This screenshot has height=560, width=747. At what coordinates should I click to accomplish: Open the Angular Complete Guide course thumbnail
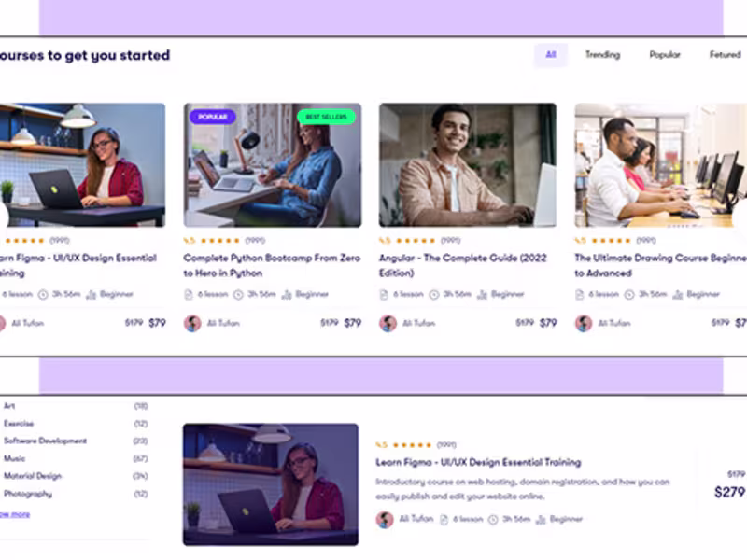[x=468, y=165]
